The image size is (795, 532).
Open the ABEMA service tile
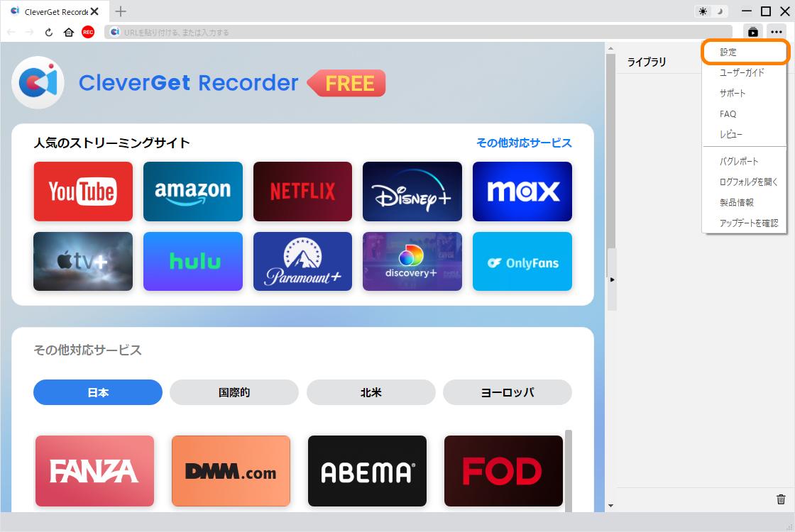(x=367, y=471)
